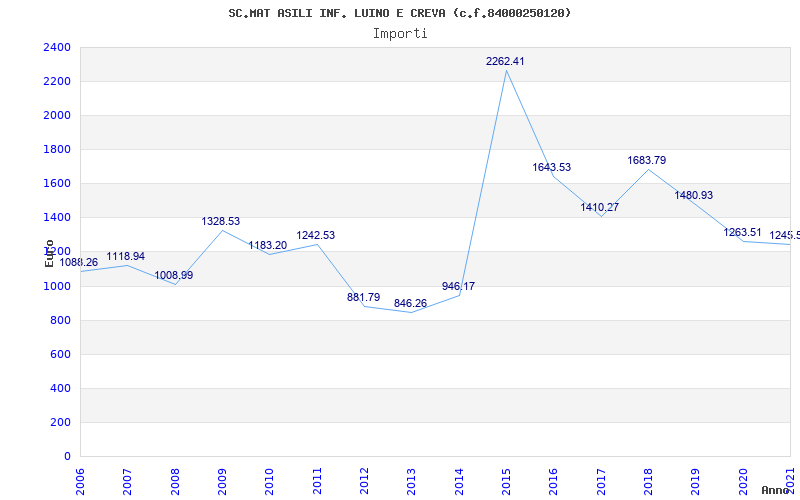The width and height of the screenshot is (800, 500).
Task: Click the Euro y-axis title
Action: (49, 253)
